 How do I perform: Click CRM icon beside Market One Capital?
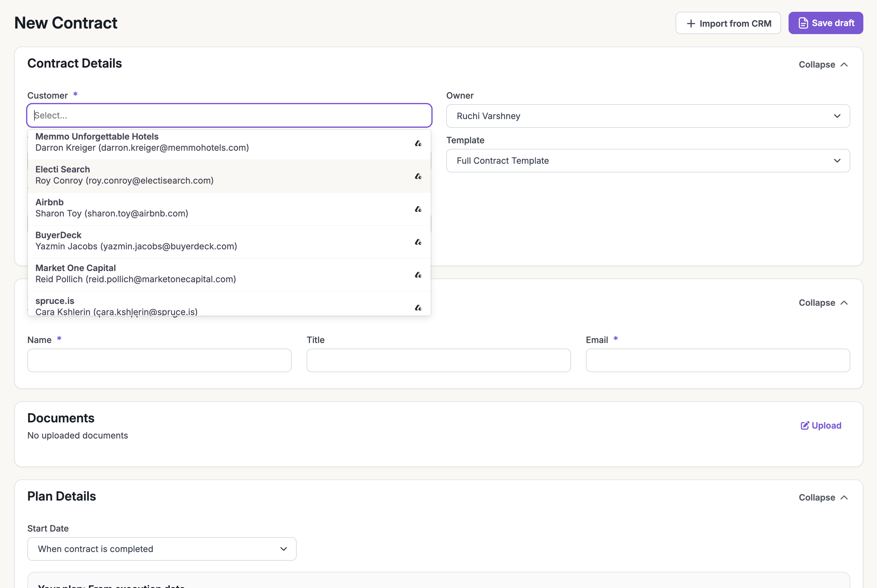click(x=418, y=275)
